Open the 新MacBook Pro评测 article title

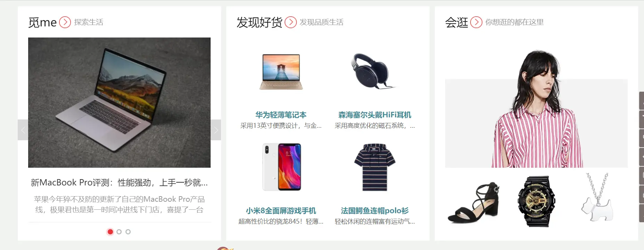[x=119, y=183]
